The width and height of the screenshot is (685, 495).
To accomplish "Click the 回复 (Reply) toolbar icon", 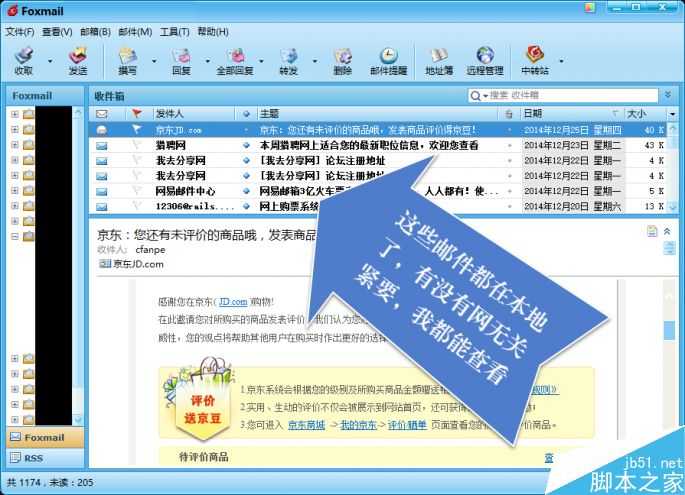I will 181,58.
